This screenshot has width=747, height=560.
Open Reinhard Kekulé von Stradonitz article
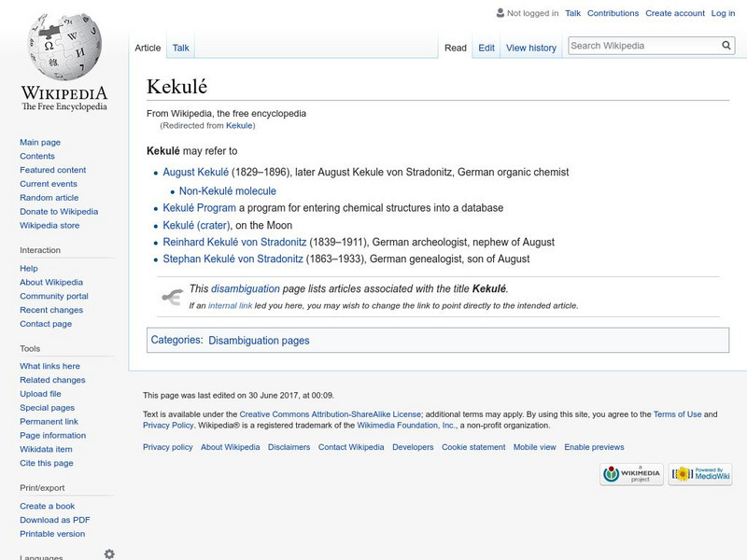click(234, 242)
